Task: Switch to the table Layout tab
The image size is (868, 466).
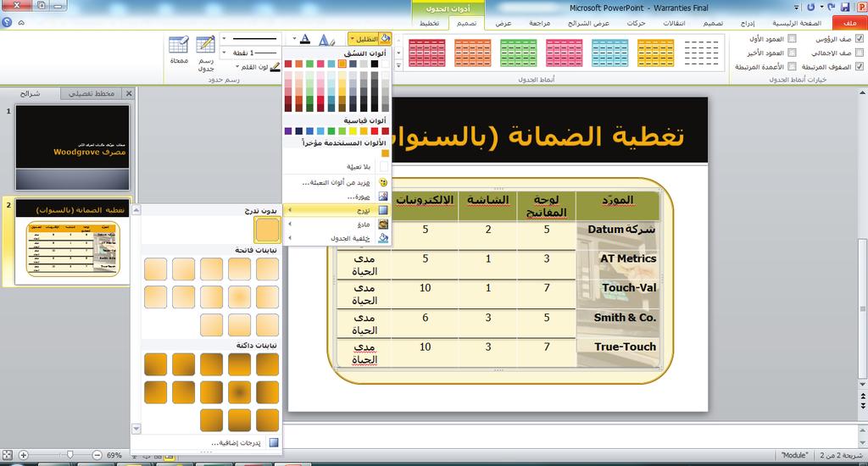Action: tap(430, 23)
